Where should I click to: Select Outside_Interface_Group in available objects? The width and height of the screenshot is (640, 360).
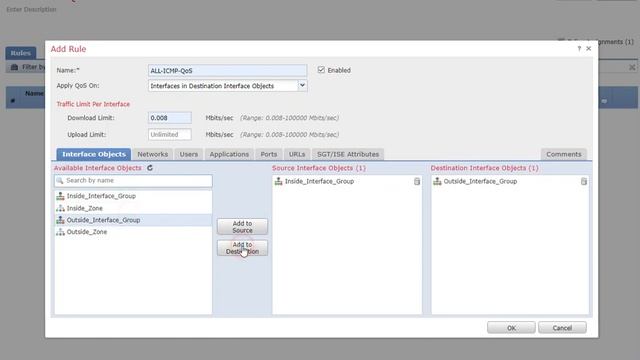[133, 220]
